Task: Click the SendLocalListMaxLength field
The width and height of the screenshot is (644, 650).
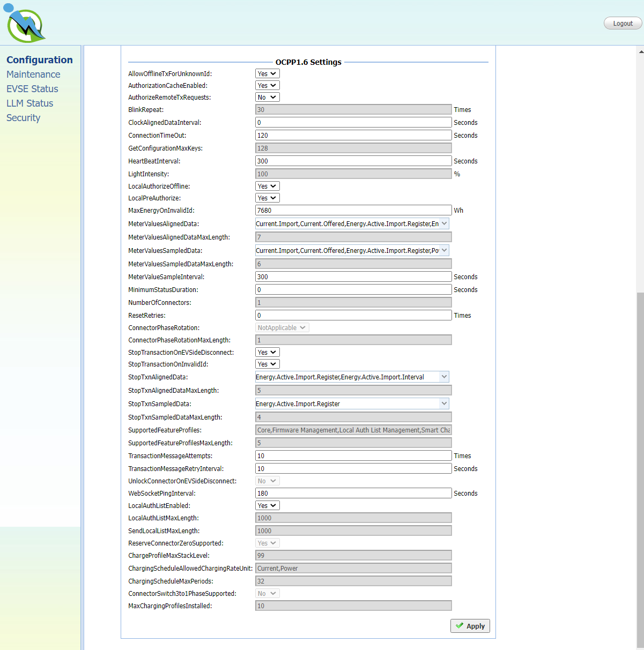Action: pos(353,531)
